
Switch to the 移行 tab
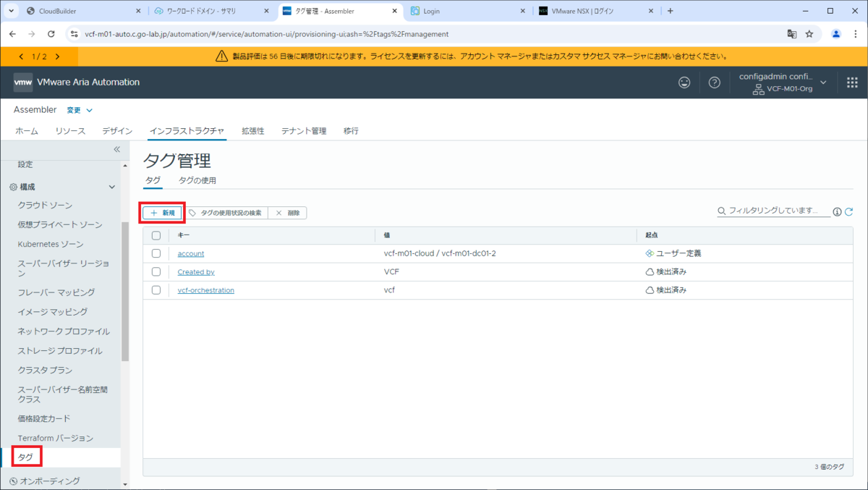coord(351,131)
